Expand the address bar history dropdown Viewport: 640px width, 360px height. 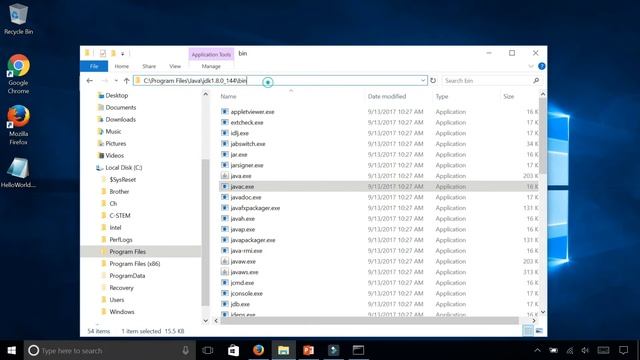point(423,80)
